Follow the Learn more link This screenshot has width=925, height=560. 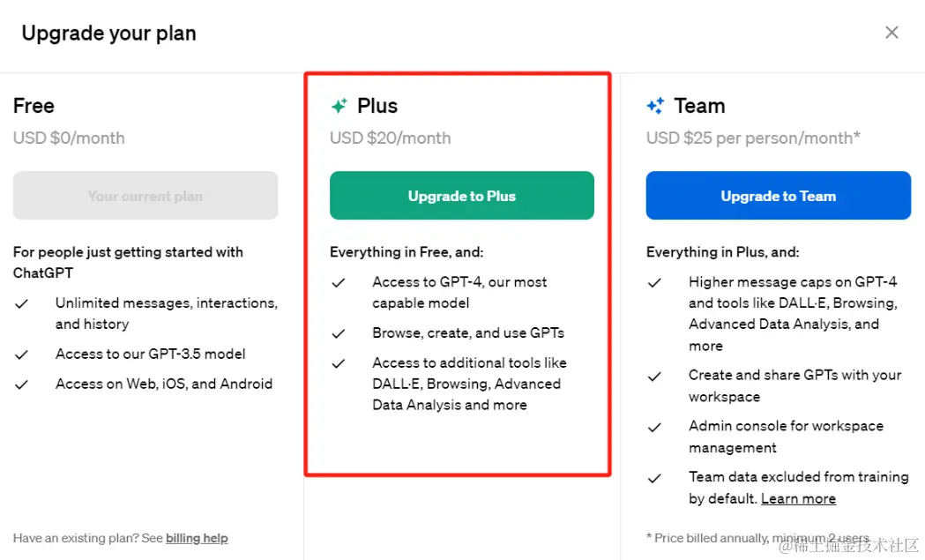798,499
